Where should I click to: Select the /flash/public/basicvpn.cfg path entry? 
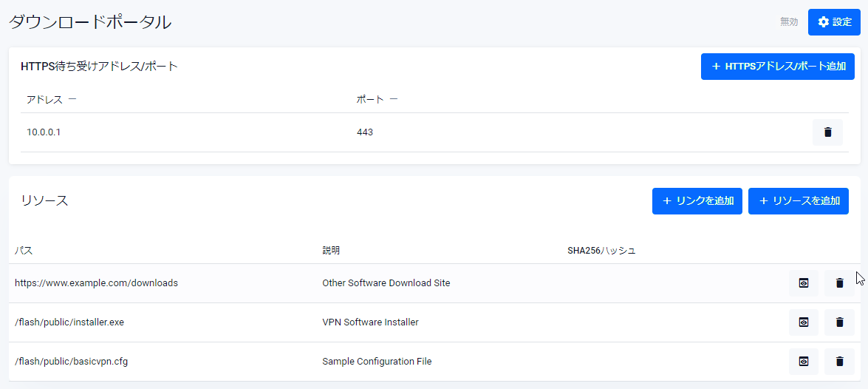[x=72, y=362]
